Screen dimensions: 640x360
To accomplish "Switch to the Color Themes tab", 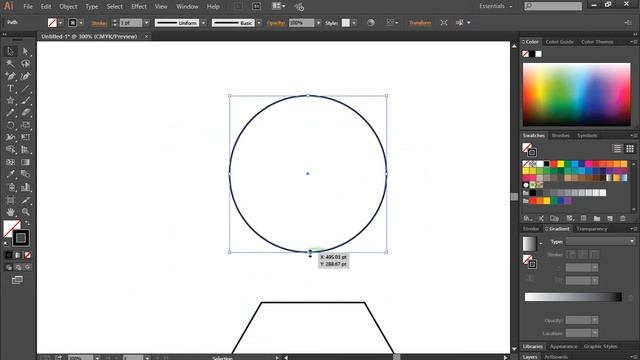I will click(597, 42).
